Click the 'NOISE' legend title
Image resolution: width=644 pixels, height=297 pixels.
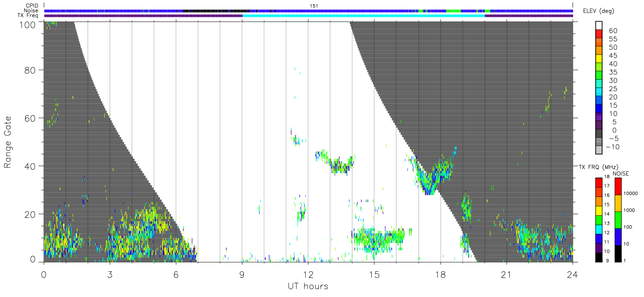click(x=621, y=173)
